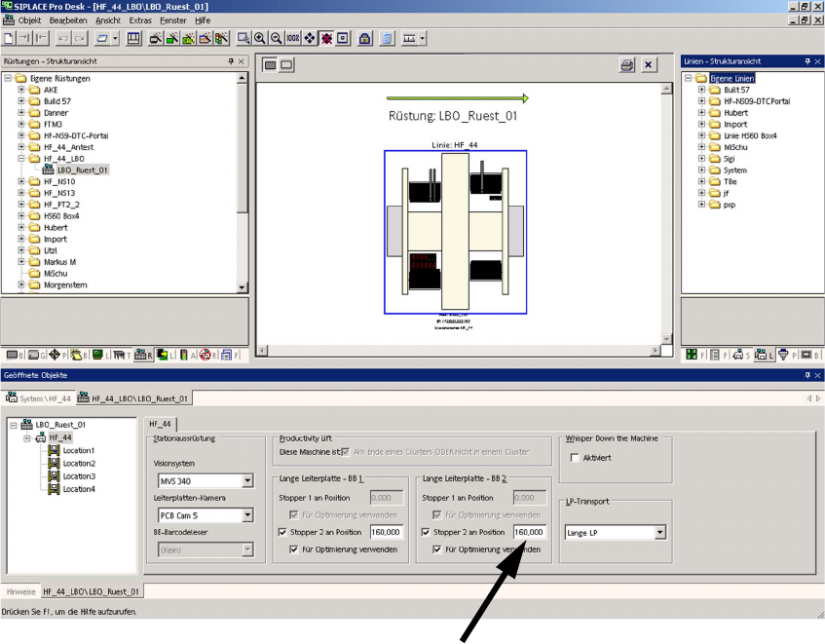Open the Bearbeiten menu

tap(68, 20)
